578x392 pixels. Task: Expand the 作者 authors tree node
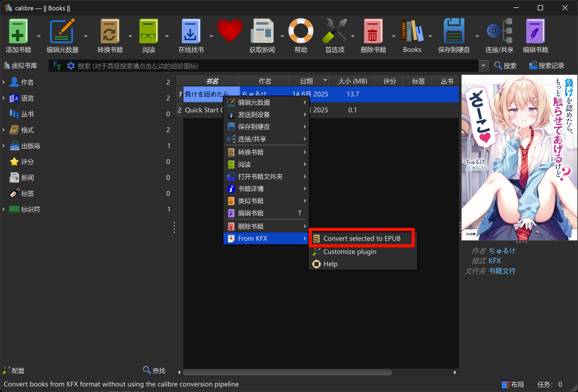[x=4, y=82]
